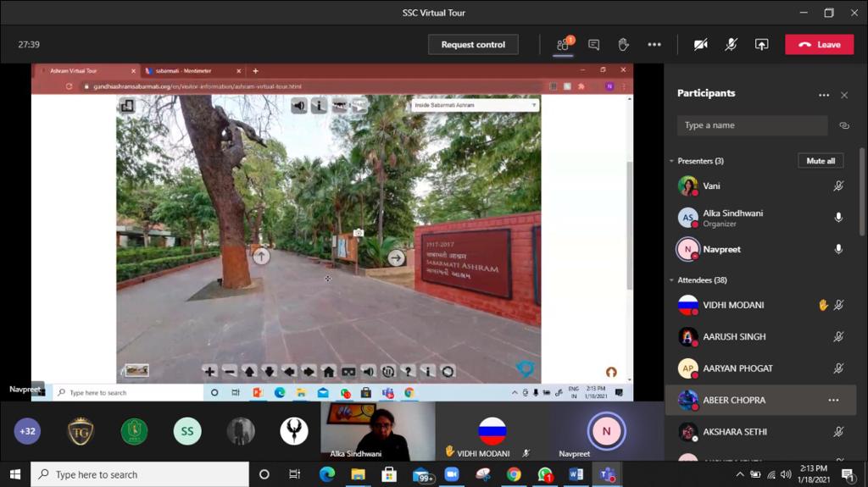
Task: Click the help question mark in tour toolbar
Action: [x=408, y=371]
